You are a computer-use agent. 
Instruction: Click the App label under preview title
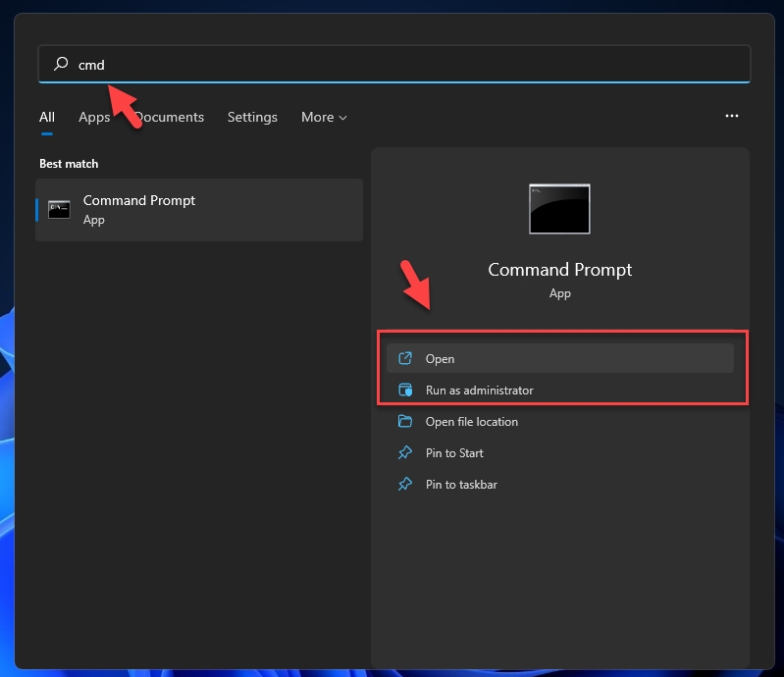click(x=560, y=293)
